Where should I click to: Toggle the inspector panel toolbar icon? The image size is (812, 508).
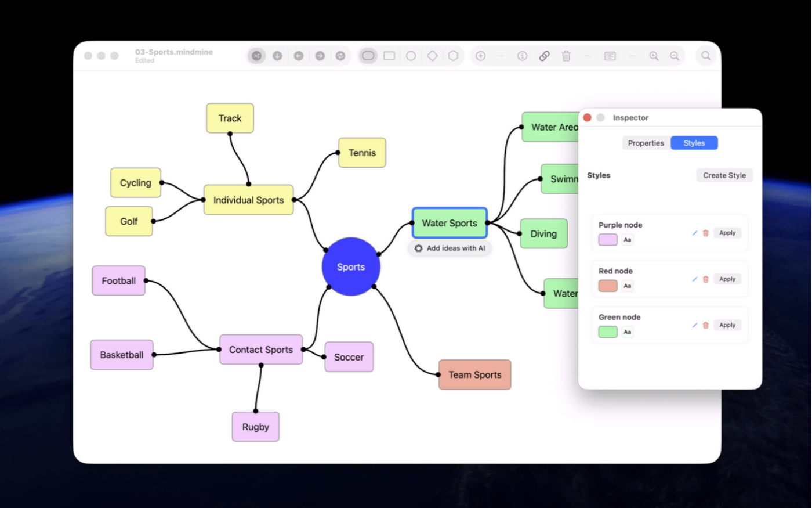click(x=610, y=56)
